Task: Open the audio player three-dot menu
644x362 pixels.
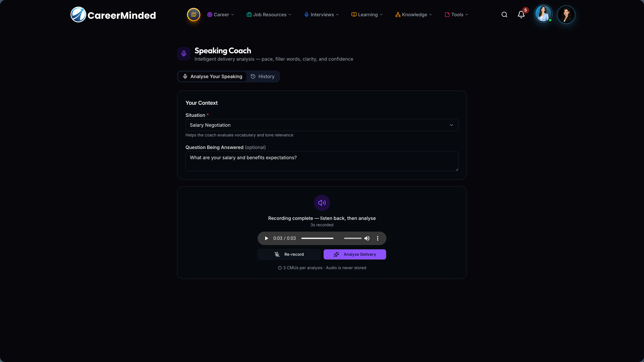Action: [x=378, y=238]
